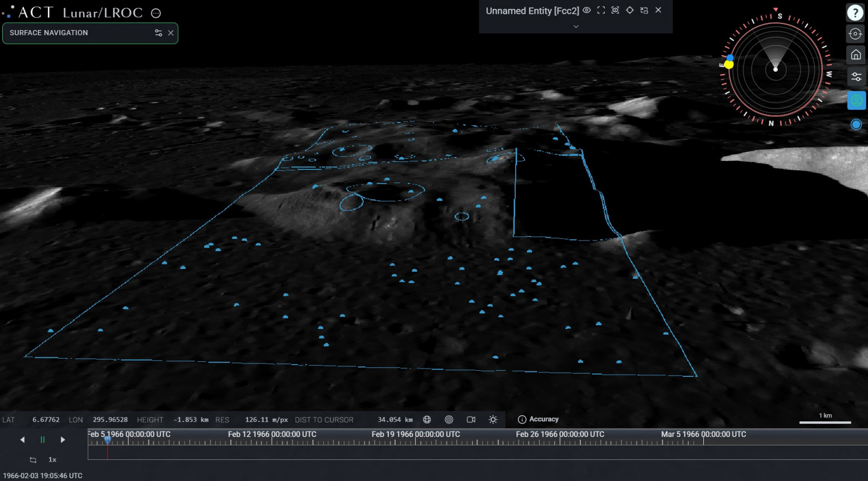Click the height value -1.853 km
This screenshot has height=481, width=868.
pos(191,420)
